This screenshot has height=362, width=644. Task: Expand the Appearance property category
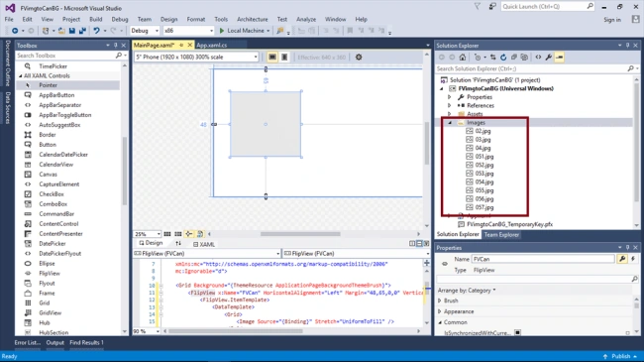click(x=440, y=311)
